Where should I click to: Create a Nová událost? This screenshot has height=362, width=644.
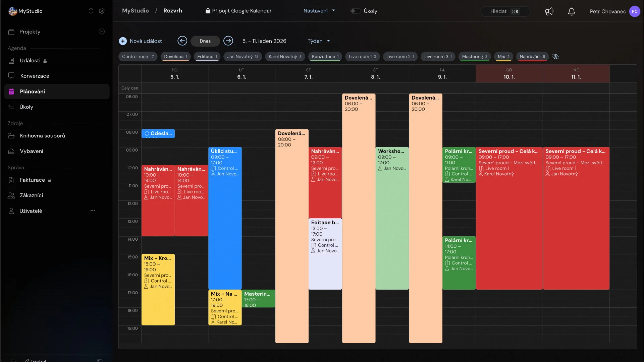(x=140, y=41)
